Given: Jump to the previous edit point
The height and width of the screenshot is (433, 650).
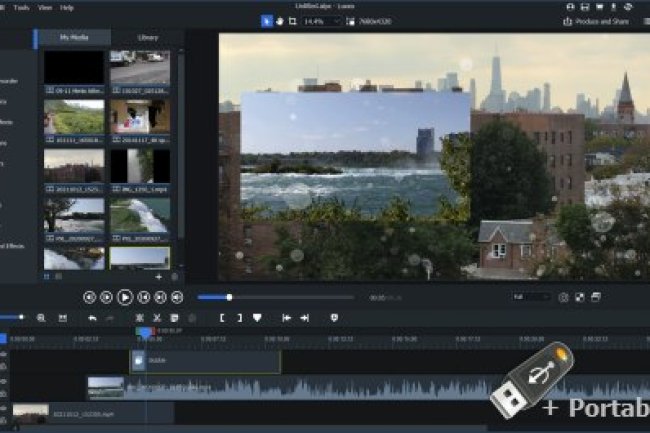Looking at the screenshot, I should pyautogui.click(x=286, y=318).
